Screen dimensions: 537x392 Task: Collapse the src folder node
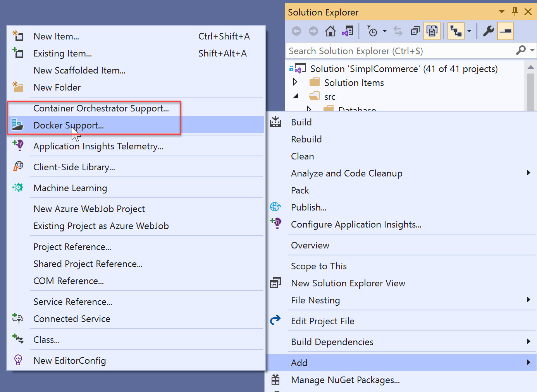(296, 96)
